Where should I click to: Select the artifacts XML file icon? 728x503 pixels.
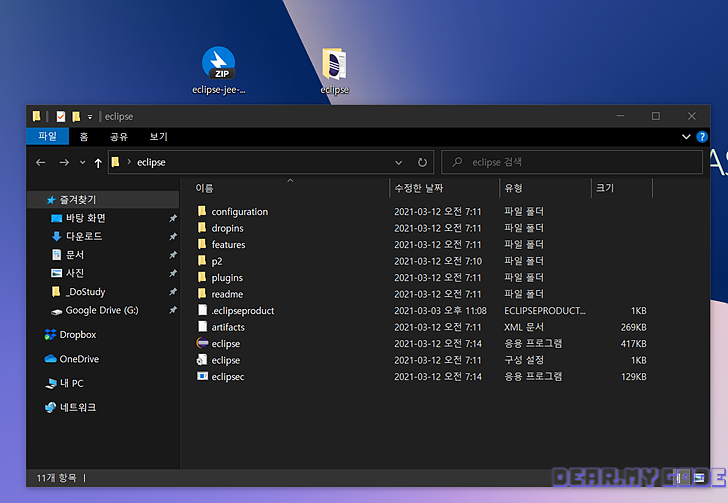[x=202, y=327]
